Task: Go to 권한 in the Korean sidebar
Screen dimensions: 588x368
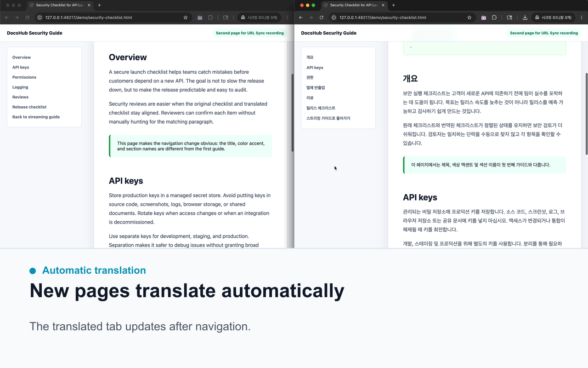Action: pos(310,77)
